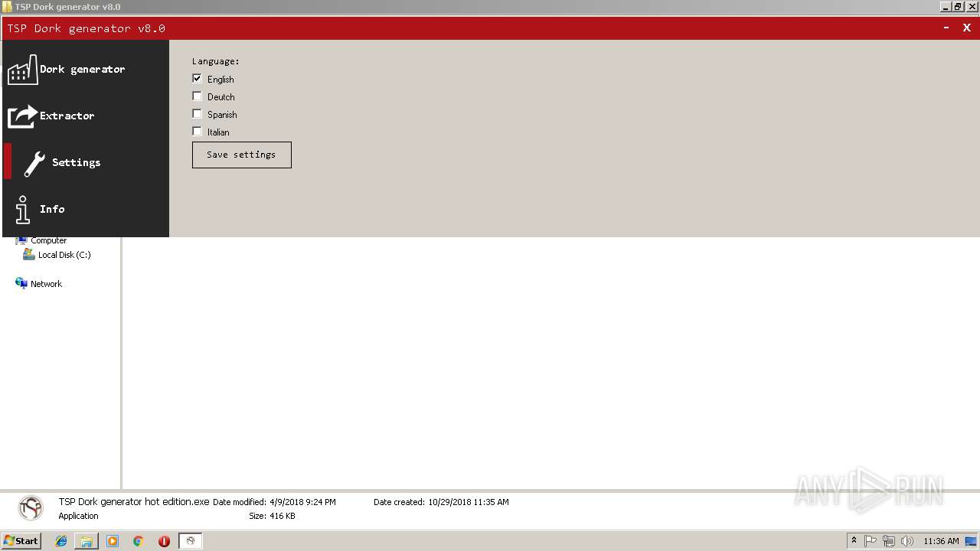Click the taskbar clock showing 11:36 AM
This screenshot has height=551, width=980.
pyautogui.click(x=941, y=541)
